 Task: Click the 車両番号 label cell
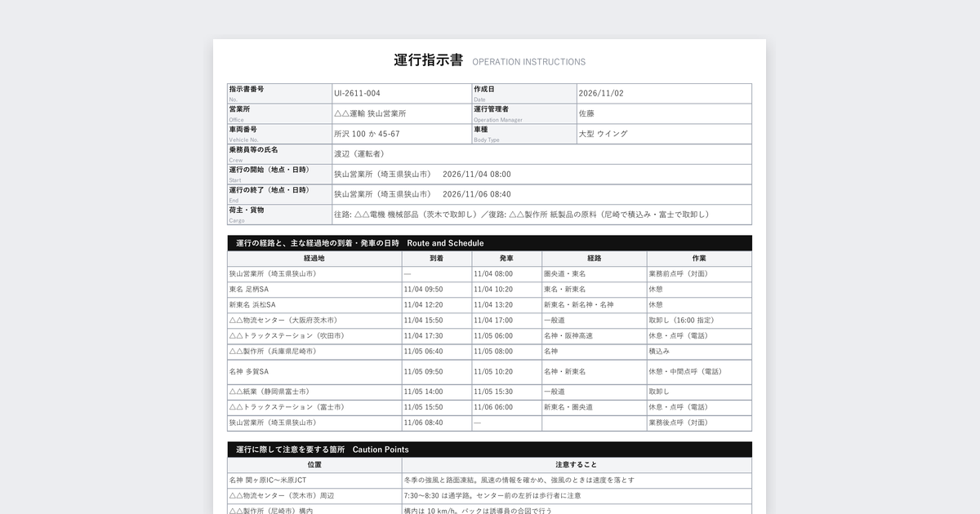point(279,134)
